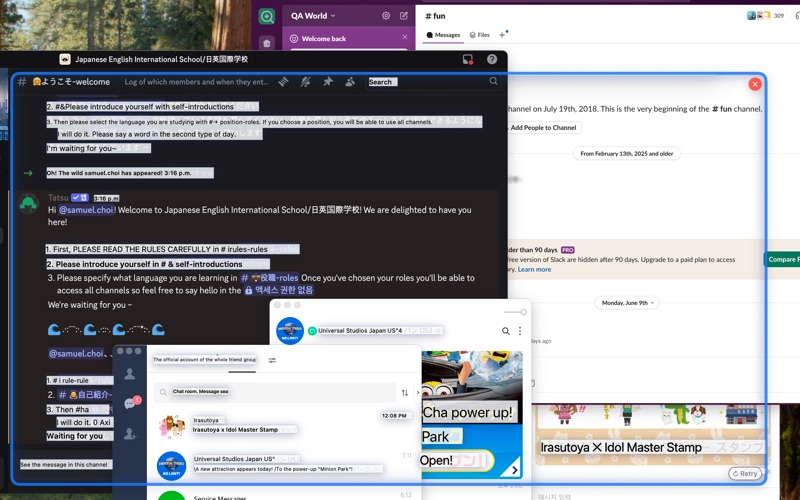
Task: Expand the Monday, June 9th date dropdown
Action: pos(627,302)
